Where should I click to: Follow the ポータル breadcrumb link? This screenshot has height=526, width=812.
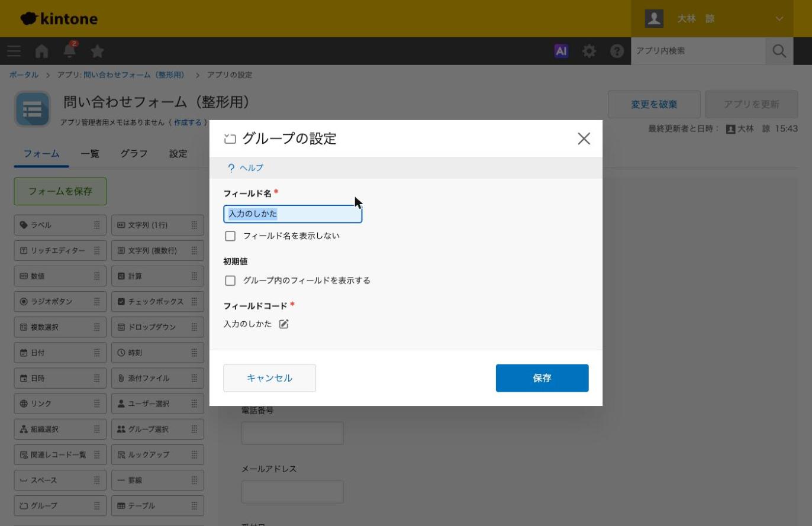point(24,75)
